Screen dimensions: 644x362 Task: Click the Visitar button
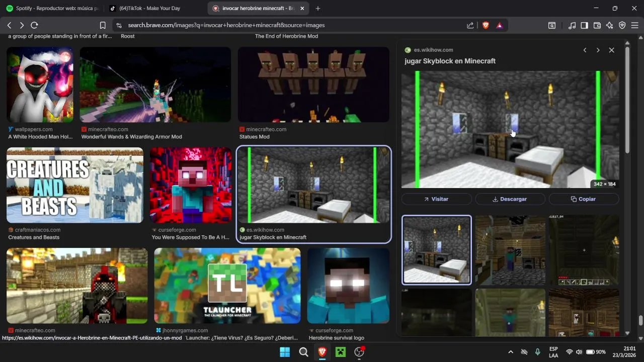pos(436,199)
